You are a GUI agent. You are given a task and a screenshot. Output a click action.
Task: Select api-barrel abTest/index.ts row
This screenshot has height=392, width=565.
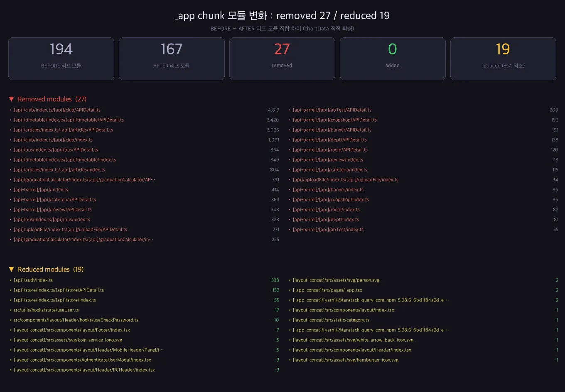coord(423,230)
